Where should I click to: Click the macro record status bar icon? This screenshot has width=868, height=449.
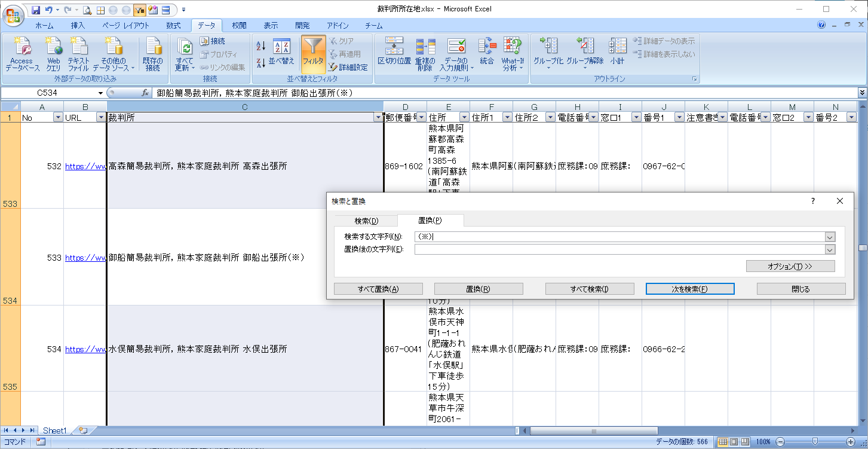point(41,442)
